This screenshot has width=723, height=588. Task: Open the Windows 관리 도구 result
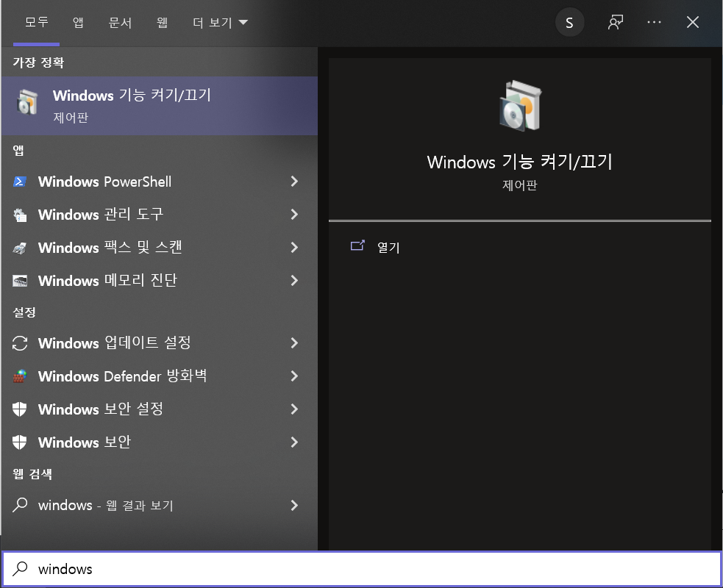pyautogui.click(x=160, y=215)
